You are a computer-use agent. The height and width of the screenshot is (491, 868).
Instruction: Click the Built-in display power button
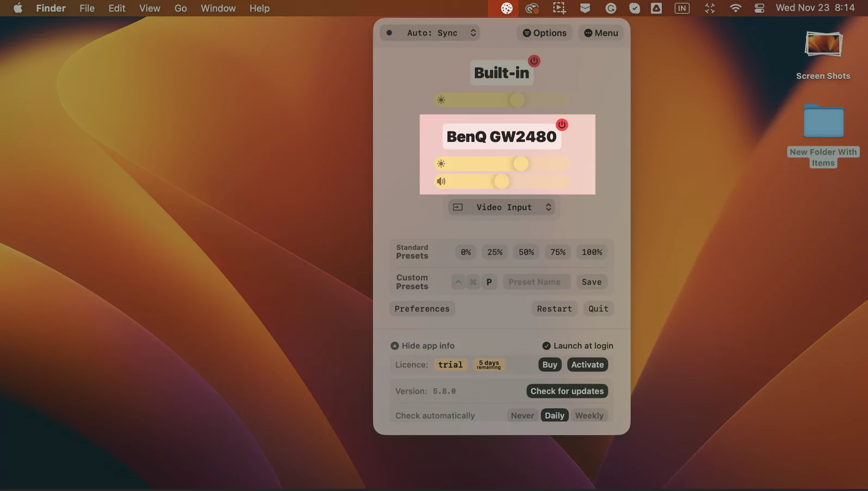(534, 61)
